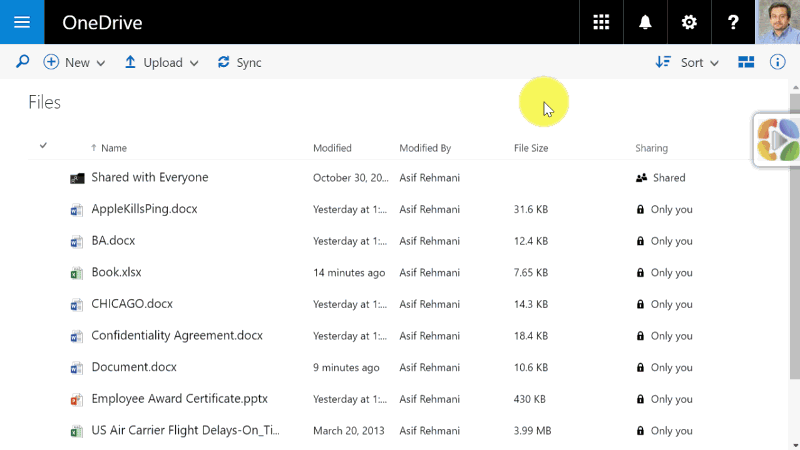
Task: Click the Word icon for Document.docx
Action: point(77,368)
